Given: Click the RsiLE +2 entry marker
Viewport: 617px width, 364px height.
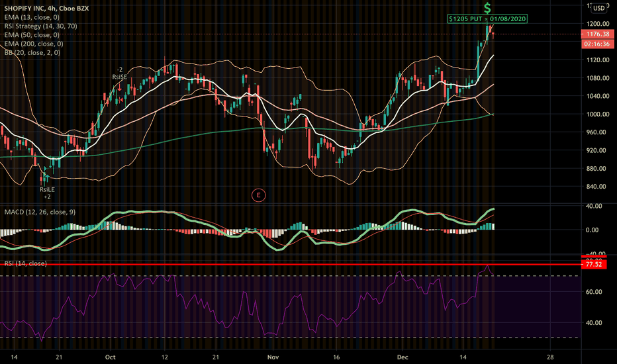Looking at the screenshot, I should click(47, 193).
